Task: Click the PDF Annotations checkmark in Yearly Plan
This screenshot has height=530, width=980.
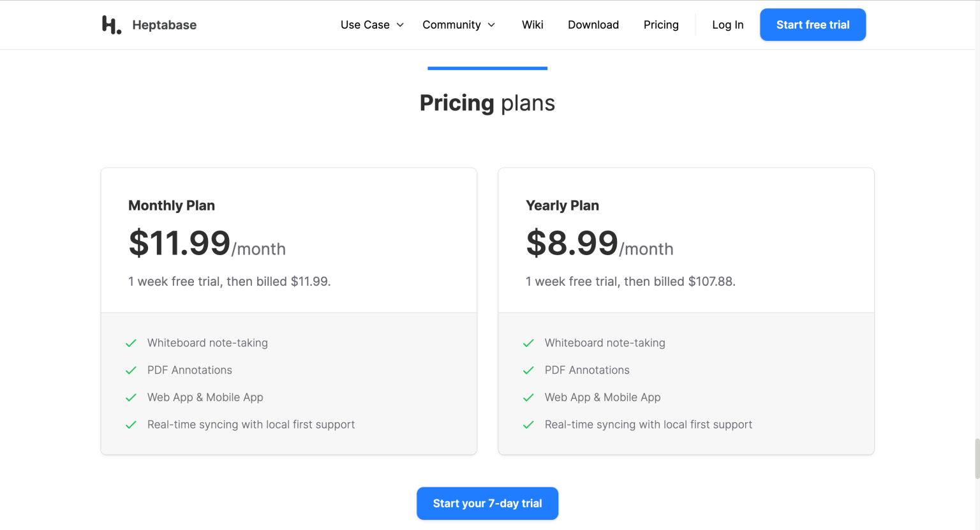Action: click(528, 371)
